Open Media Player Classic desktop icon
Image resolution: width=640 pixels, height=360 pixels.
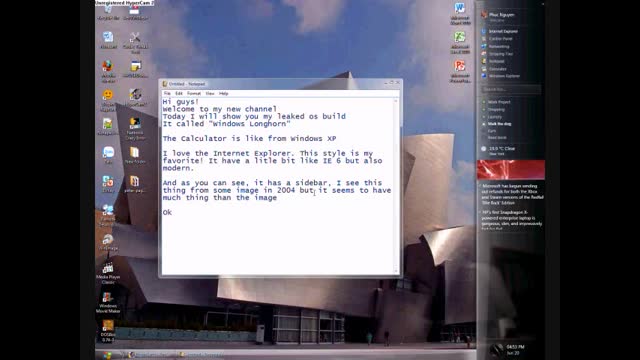108,273
